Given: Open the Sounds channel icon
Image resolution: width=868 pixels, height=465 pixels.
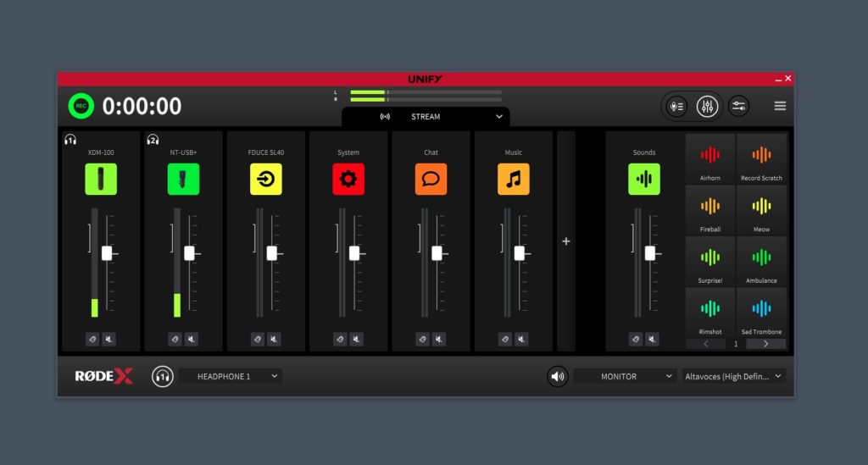Looking at the screenshot, I should [644, 180].
